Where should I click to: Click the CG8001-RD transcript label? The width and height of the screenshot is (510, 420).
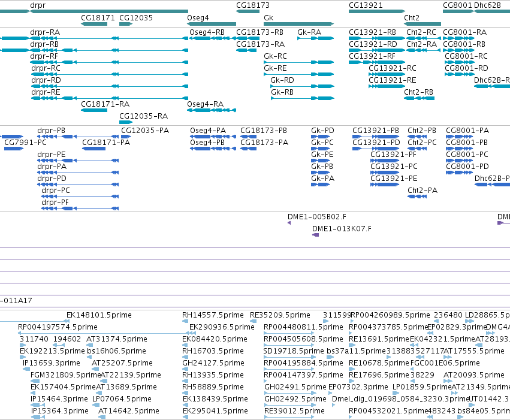466,68
